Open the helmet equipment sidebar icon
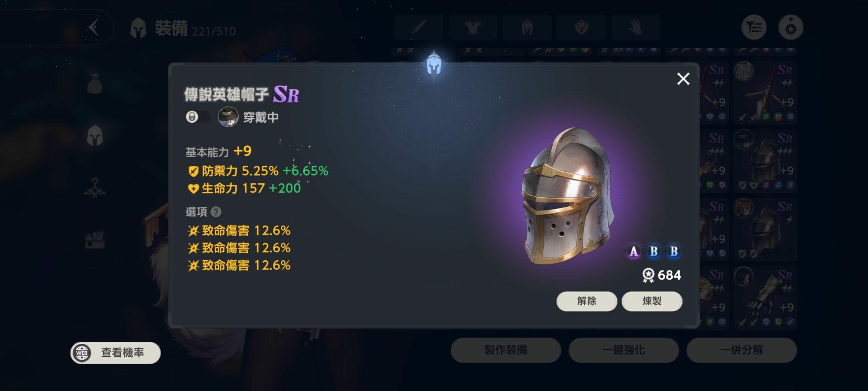868x391 pixels. [x=94, y=135]
